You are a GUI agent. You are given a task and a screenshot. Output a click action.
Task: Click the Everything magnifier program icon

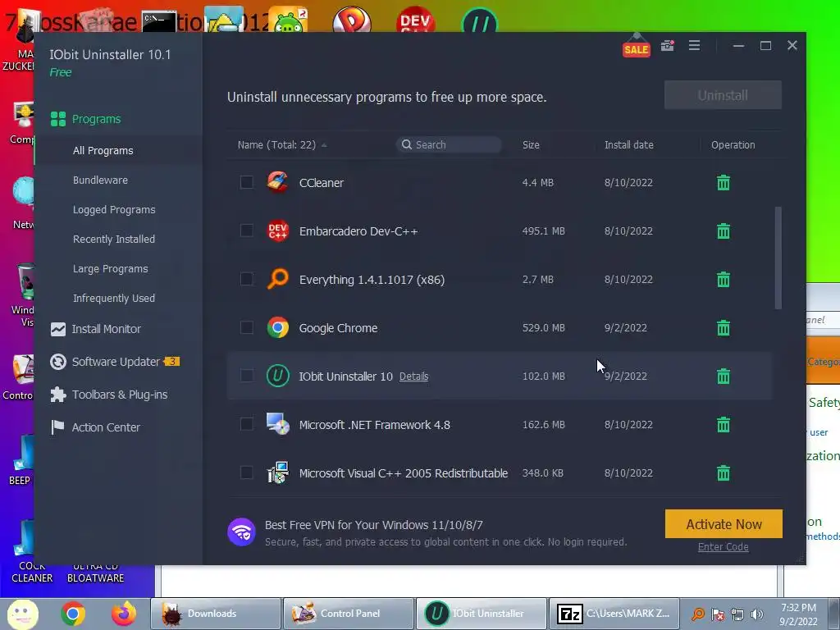point(277,279)
